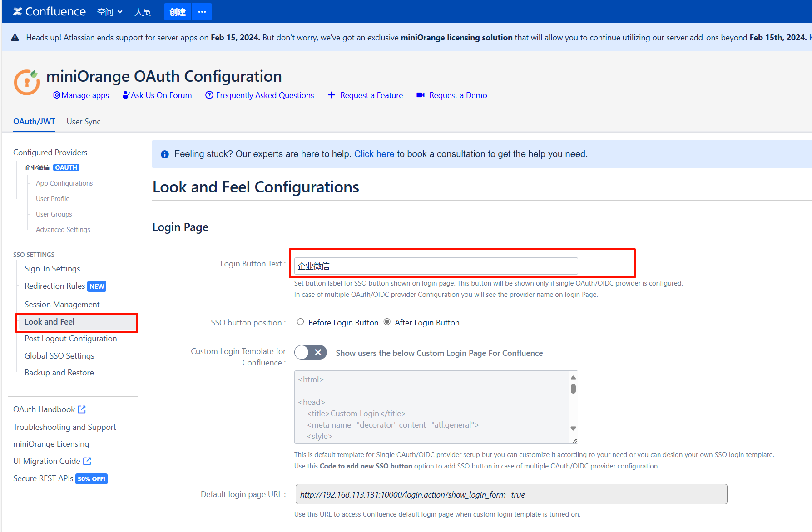The width and height of the screenshot is (812, 532).
Task: Click the Request a Feature plus icon
Action: click(332, 95)
